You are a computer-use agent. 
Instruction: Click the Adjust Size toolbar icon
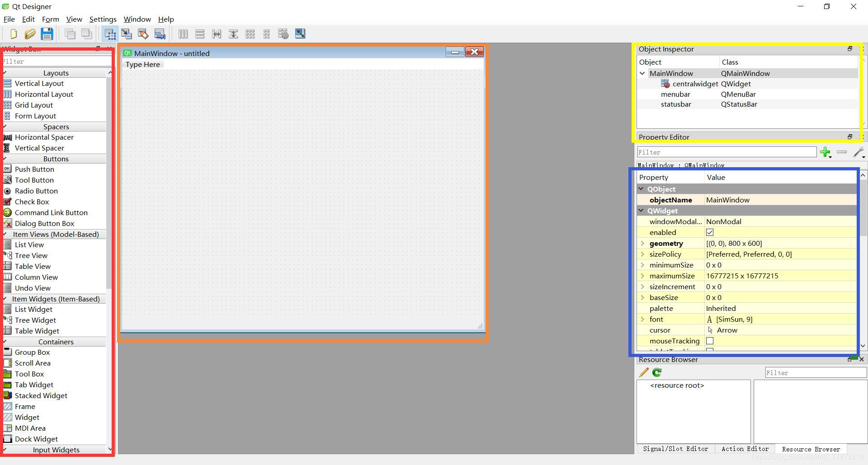point(300,33)
